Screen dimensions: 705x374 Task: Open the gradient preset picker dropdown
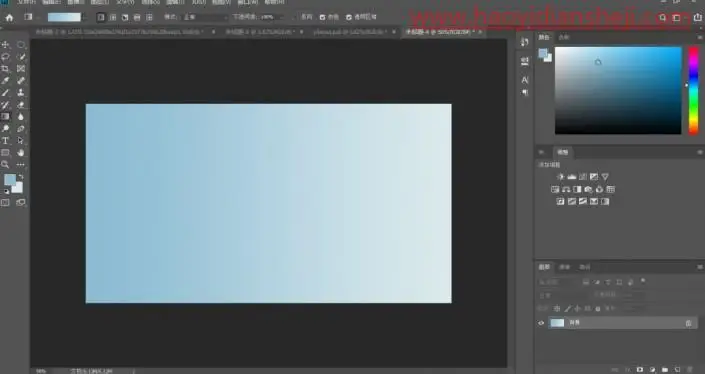coord(85,17)
